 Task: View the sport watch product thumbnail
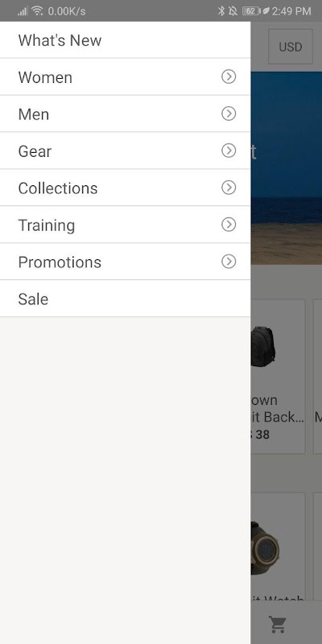coord(265,548)
